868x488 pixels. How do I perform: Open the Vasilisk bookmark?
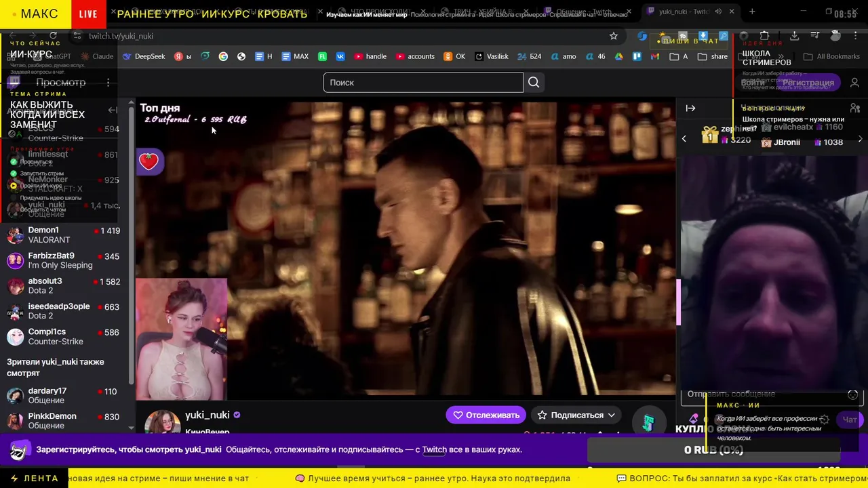492,56
